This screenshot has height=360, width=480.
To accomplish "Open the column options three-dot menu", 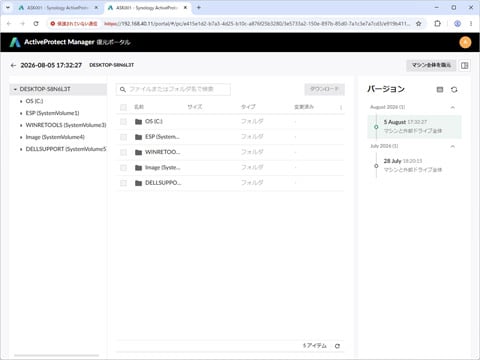I will [x=341, y=107].
